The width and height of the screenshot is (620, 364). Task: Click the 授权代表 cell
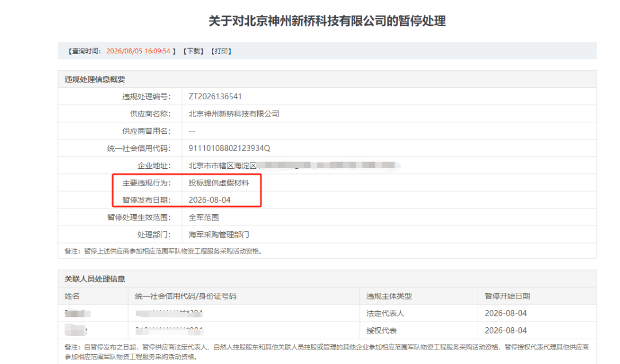point(382,331)
